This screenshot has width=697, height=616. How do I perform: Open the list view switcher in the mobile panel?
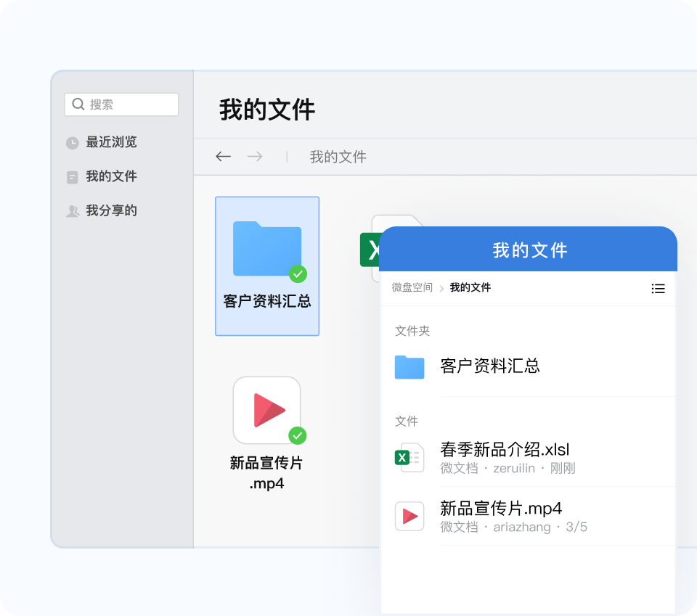(x=658, y=288)
